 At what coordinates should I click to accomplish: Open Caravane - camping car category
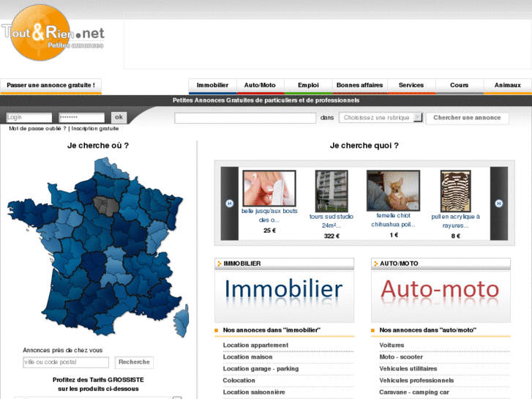pos(414,392)
